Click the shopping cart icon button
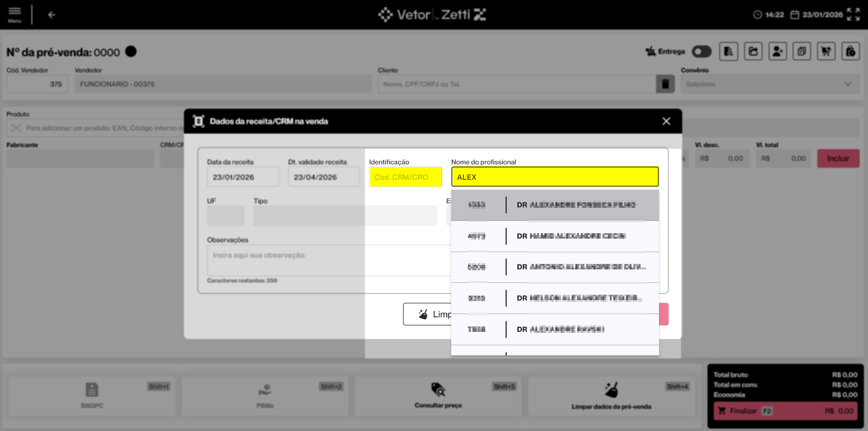The height and width of the screenshot is (431, 868). click(x=826, y=52)
